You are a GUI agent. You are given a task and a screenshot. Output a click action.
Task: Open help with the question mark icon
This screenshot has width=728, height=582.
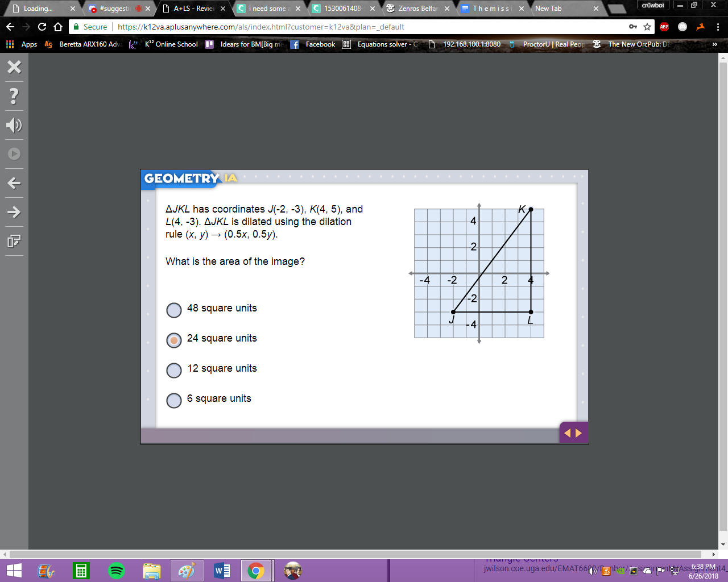(14, 96)
